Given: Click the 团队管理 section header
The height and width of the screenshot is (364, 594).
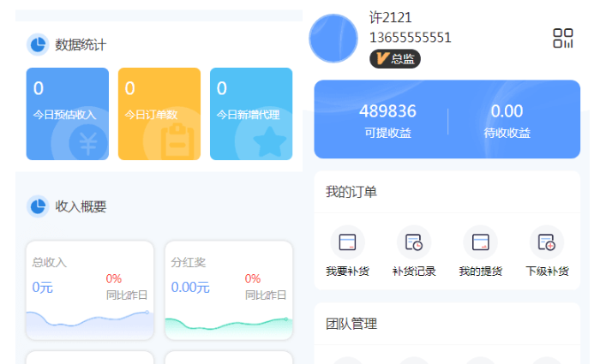Looking at the screenshot, I should [351, 324].
